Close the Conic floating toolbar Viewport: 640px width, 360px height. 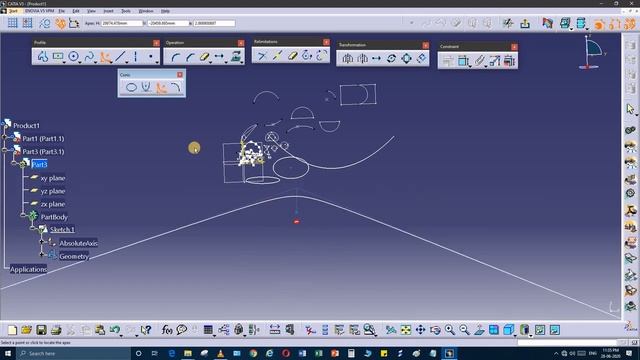tap(180, 75)
